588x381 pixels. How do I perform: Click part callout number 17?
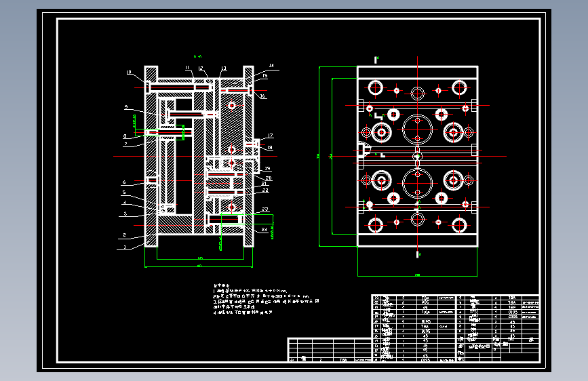(271, 136)
